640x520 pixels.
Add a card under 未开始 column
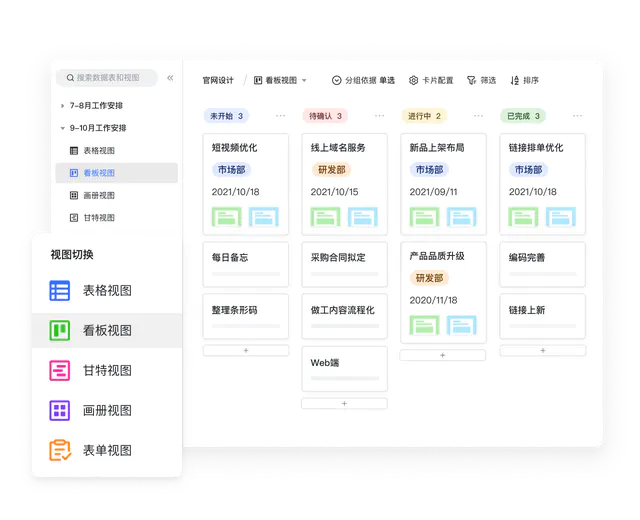tap(245, 351)
